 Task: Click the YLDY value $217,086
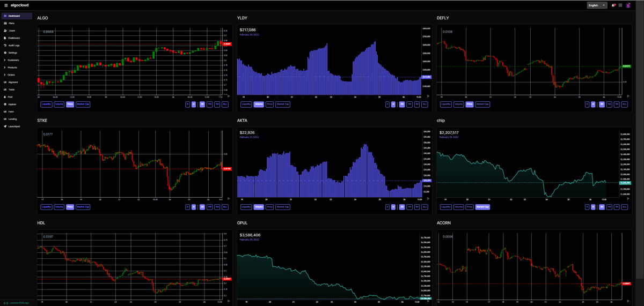coord(248,30)
